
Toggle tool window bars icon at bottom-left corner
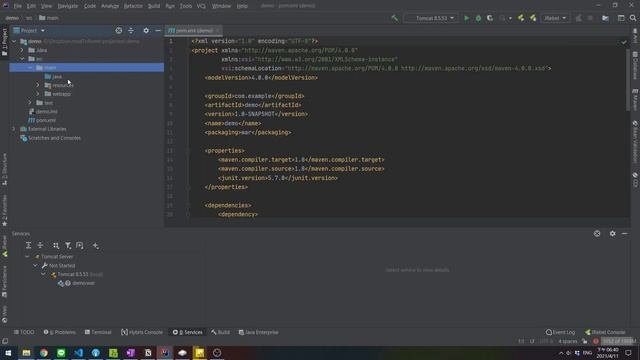pyautogui.click(x=5, y=341)
